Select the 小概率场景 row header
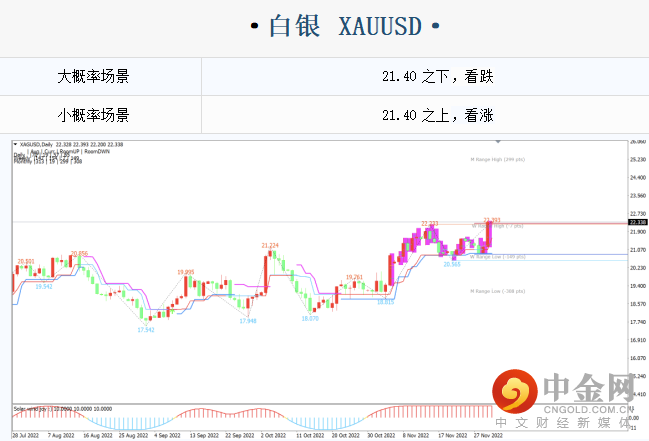Image resolution: width=649 pixels, height=441 pixels. point(100,115)
